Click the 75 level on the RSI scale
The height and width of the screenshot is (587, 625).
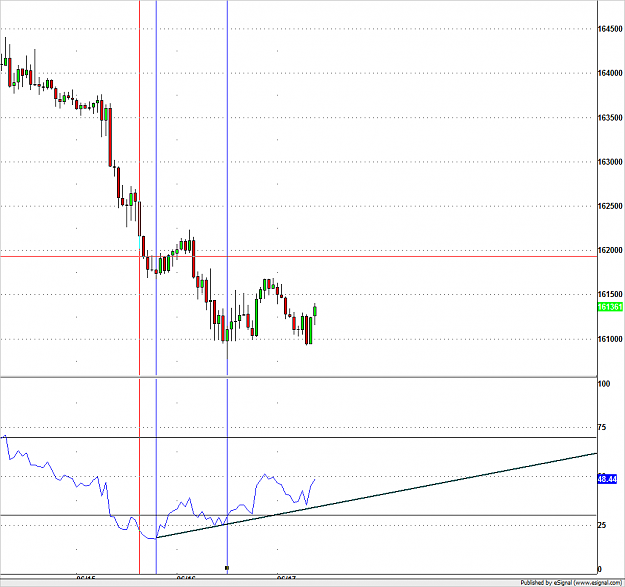tap(602, 428)
